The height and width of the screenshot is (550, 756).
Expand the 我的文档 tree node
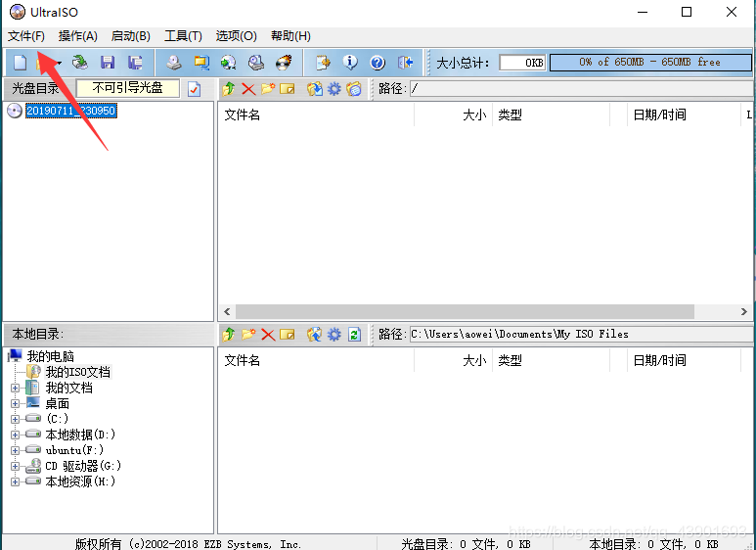(x=15, y=388)
